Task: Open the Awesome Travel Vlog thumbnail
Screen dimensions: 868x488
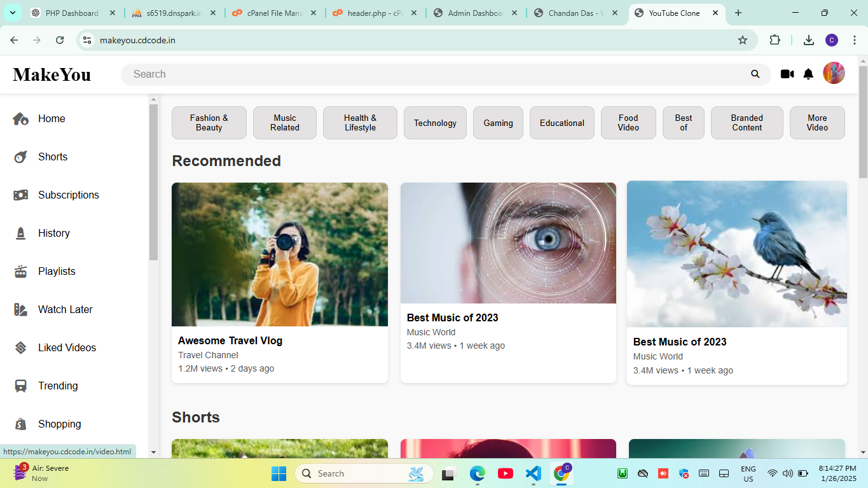Action: coord(280,254)
